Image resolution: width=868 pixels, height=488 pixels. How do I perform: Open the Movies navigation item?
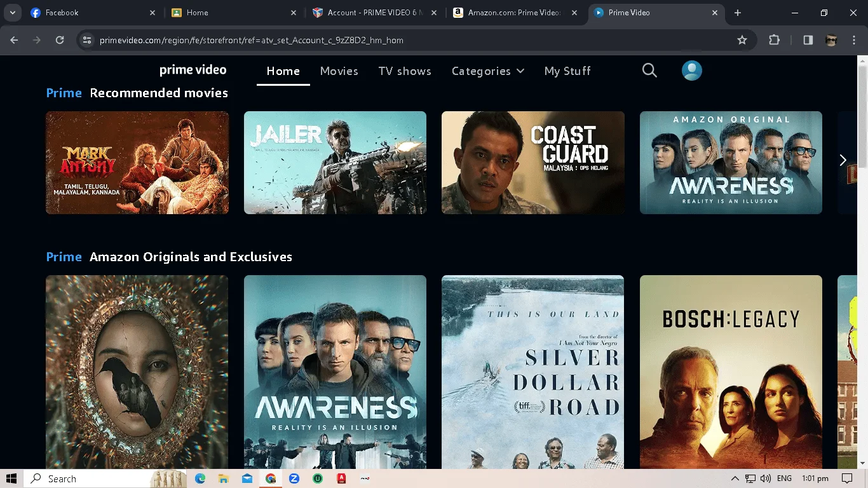(x=339, y=71)
